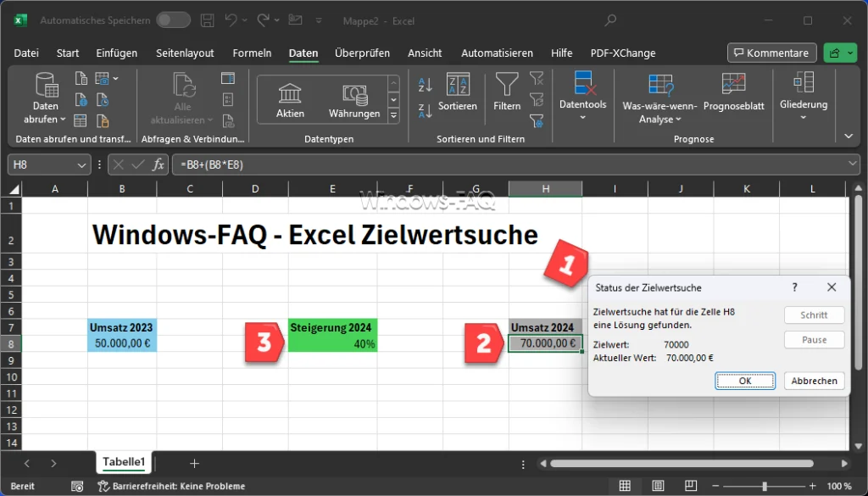The image size is (868, 496).
Task: Undo the last action
Action: 231,20
